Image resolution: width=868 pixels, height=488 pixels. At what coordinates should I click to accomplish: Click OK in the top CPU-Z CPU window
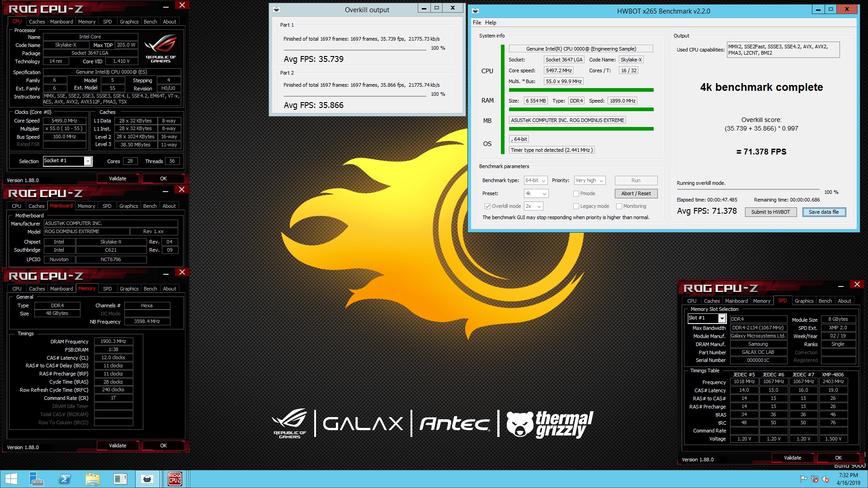pyautogui.click(x=163, y=178)
